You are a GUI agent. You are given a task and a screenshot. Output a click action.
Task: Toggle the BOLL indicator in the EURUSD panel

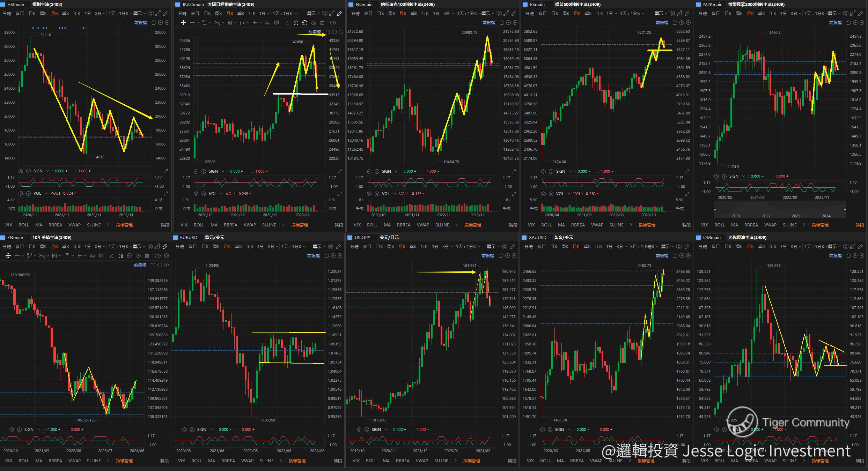tap(196, 461)
